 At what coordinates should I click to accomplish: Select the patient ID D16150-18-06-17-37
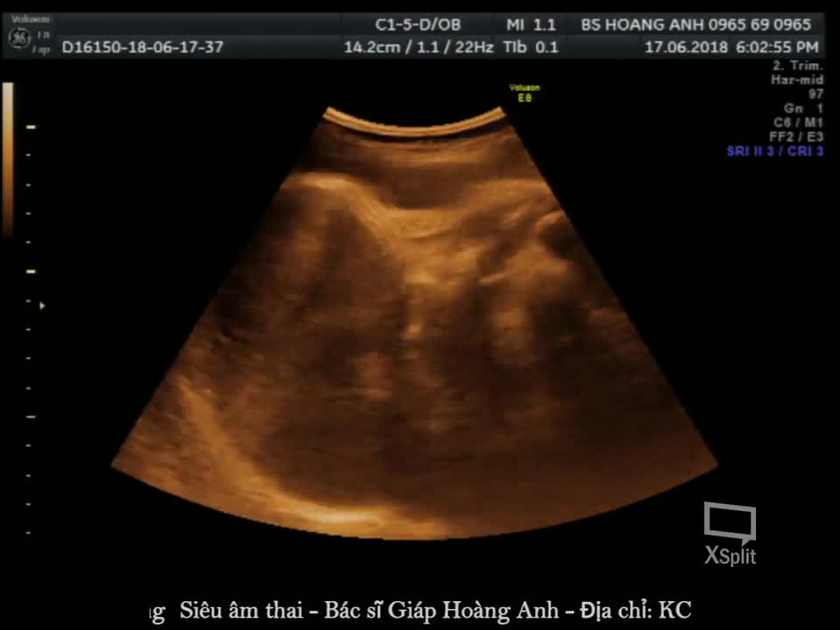point(143,47)
